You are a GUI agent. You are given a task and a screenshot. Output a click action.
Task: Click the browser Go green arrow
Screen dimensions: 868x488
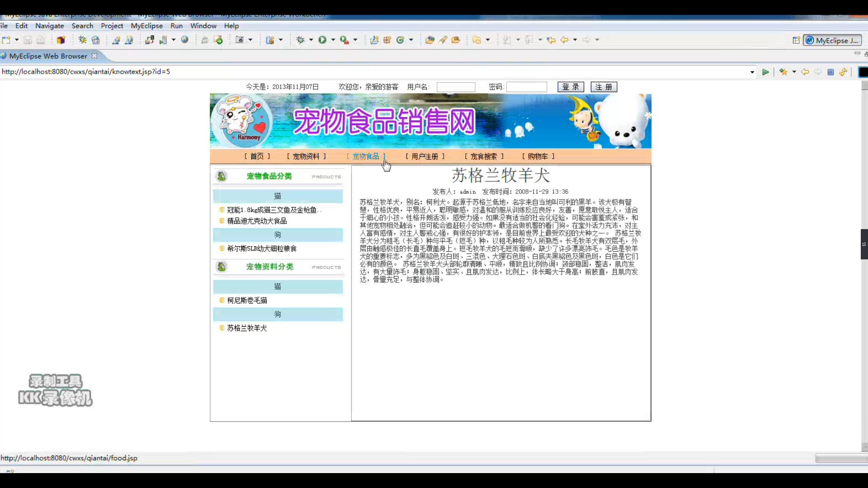point(765,72)
